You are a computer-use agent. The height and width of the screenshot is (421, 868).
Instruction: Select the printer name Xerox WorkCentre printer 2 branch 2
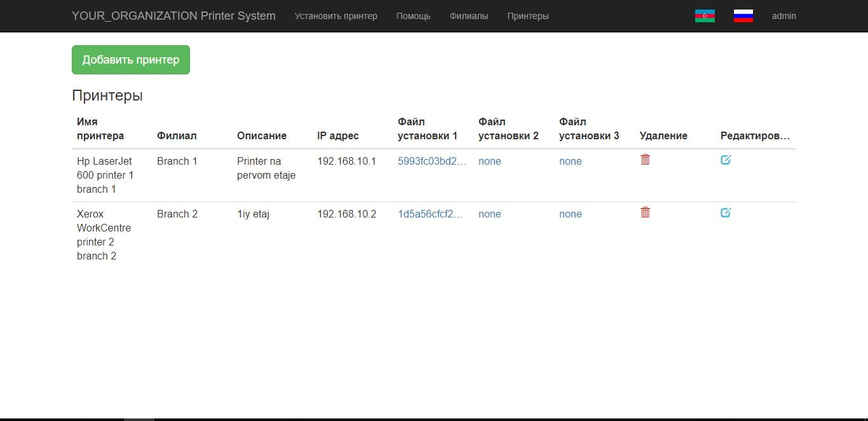(104, 235)
